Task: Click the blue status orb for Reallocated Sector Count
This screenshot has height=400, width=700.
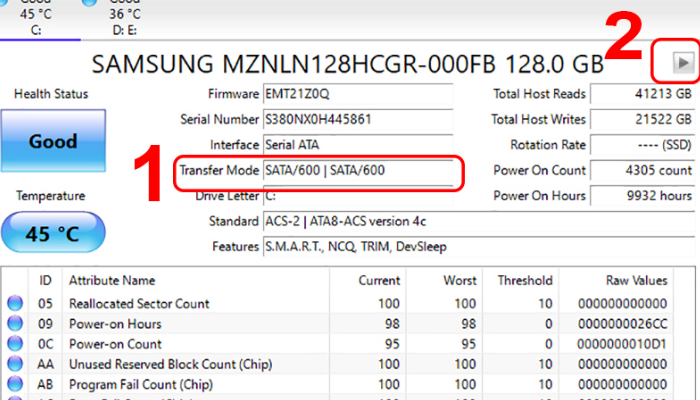Action: coord(15,303)
